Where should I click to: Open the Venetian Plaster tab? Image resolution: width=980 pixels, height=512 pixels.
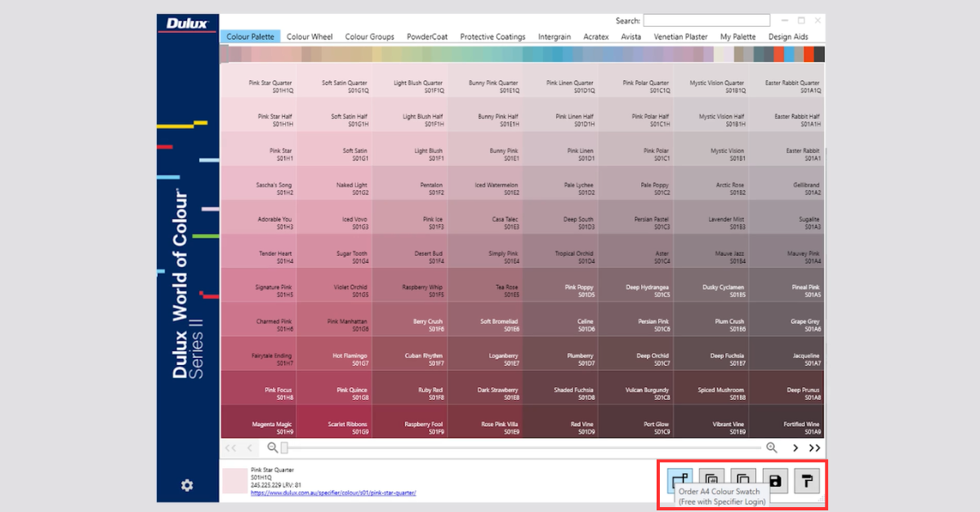pyautogui.click(x=680, y=37)
